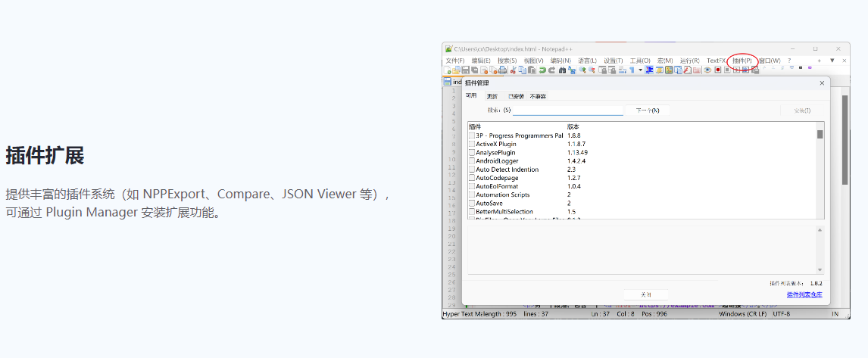
Task: Click the Print toolbar icon
Action: 502,70
